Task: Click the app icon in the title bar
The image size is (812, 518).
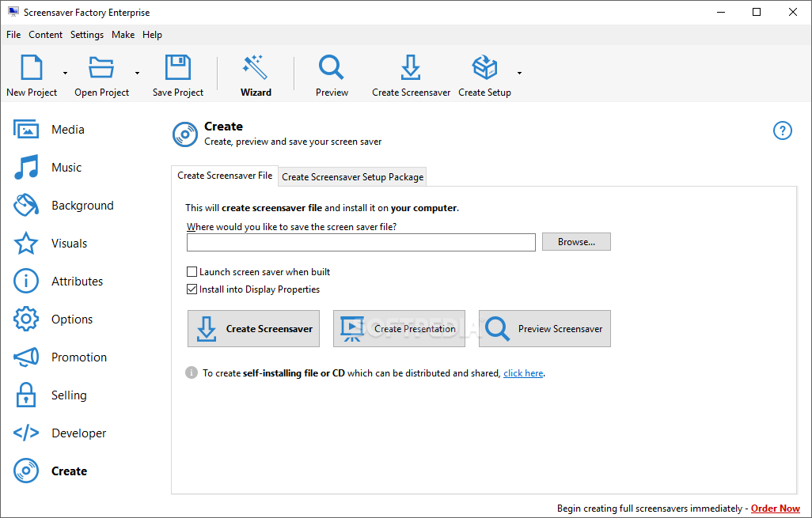Action: (x=13, y=12)
